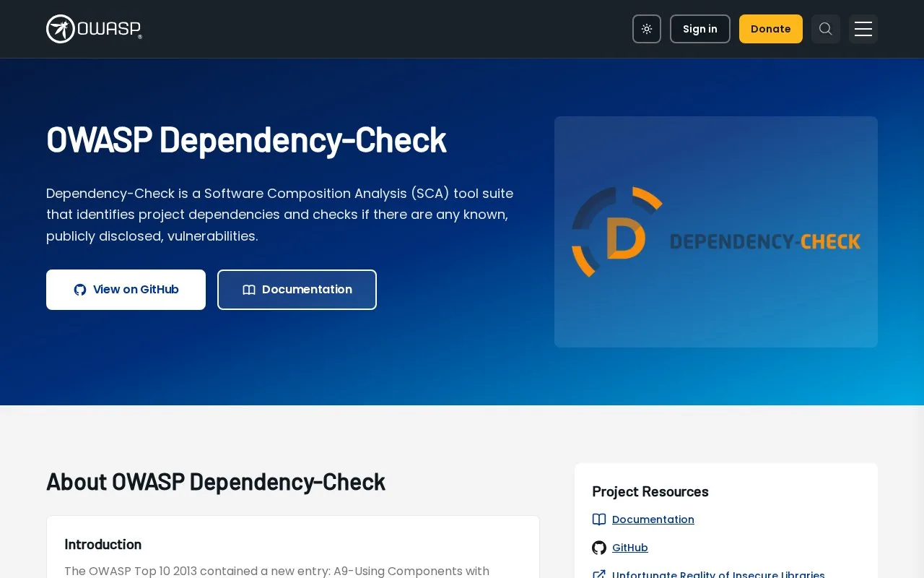Open the hamburger menu

pyautogui.click(x=863, y=29)
